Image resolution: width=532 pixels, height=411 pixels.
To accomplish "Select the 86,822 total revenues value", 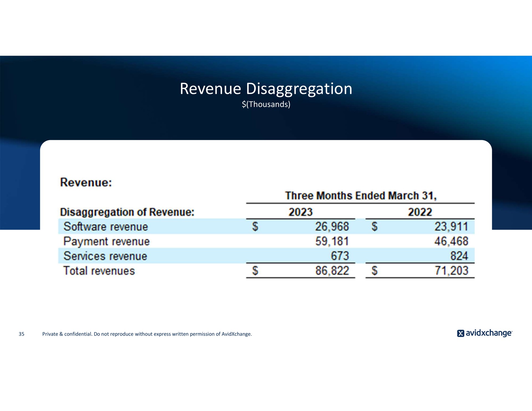I will [x=332, y=271].
